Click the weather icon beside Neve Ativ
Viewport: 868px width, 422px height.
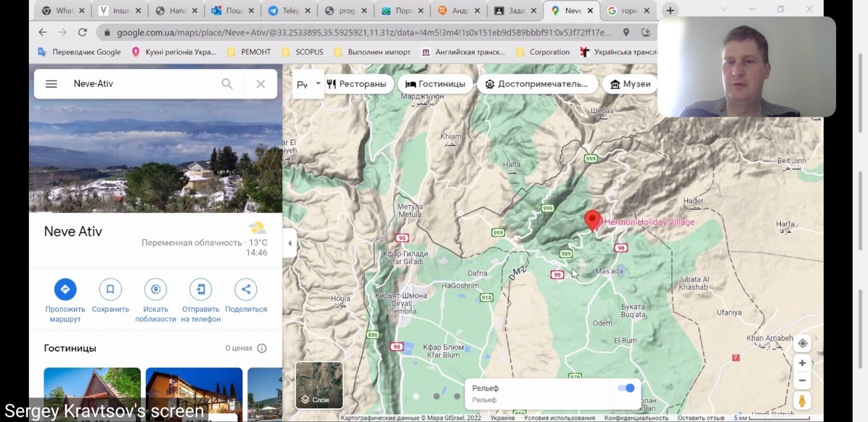click(x=257, y=228)
